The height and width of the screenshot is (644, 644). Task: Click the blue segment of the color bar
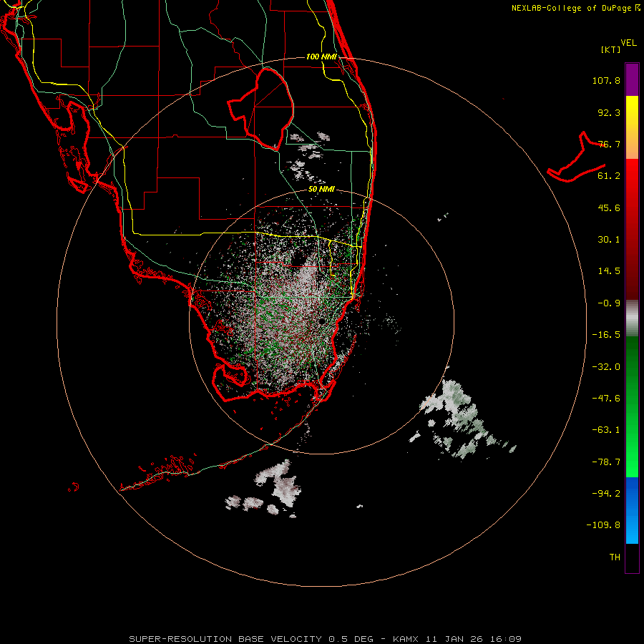click(632, 510)
